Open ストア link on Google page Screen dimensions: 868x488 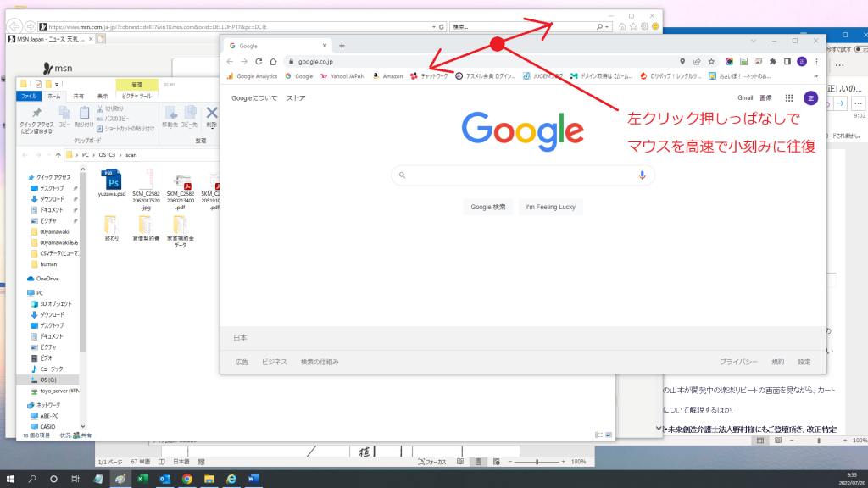pos(296,98)
